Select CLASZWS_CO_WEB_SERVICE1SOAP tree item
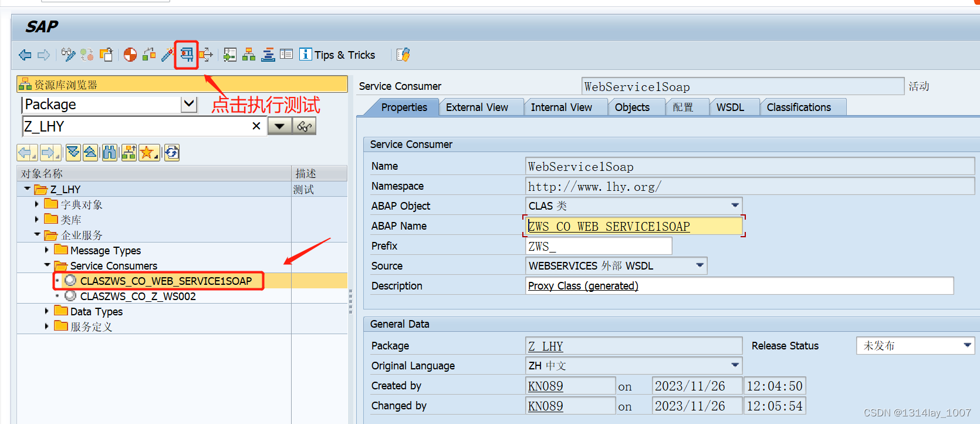 pos(166,281)
